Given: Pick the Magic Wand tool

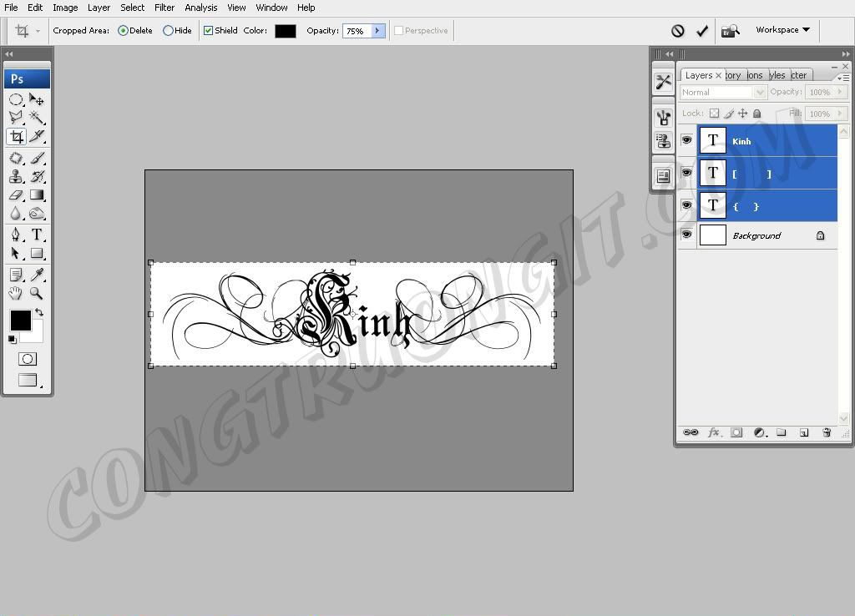Looking at the screenshot, I should (37, 118).
